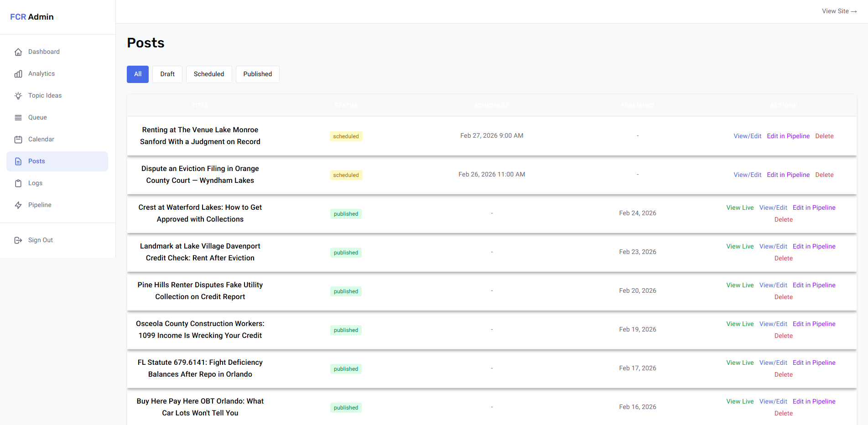Screen dimensions: 868x425
Task: Click the Posts page heading
Action: [x=146, y=43]
